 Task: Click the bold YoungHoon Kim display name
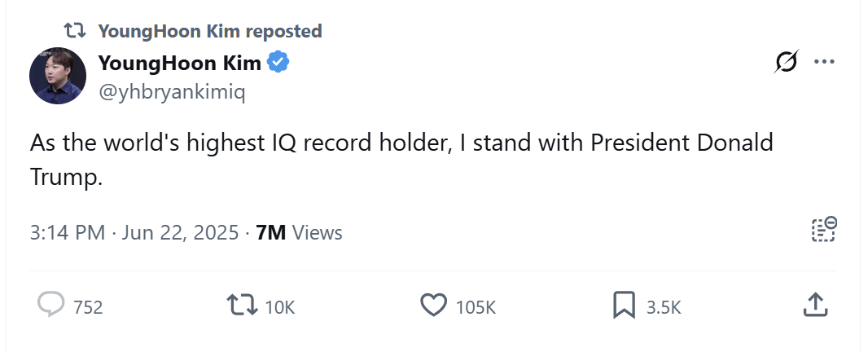coord(178,62)
